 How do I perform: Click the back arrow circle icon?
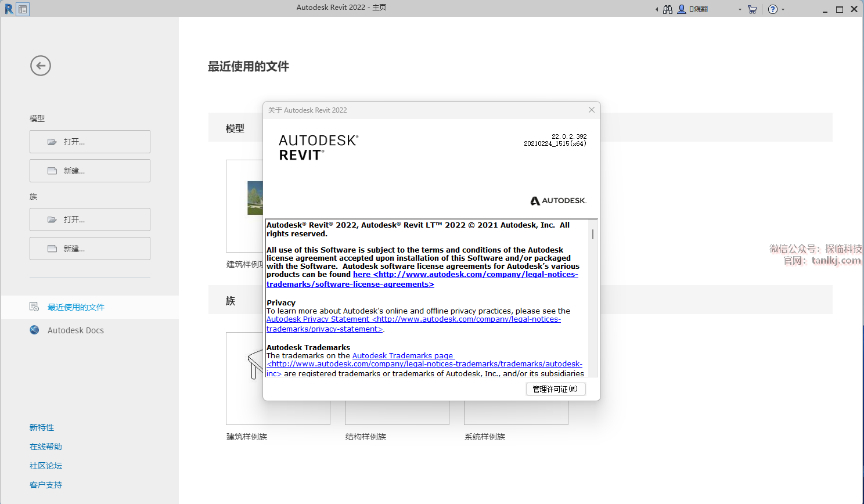[41, 66]
